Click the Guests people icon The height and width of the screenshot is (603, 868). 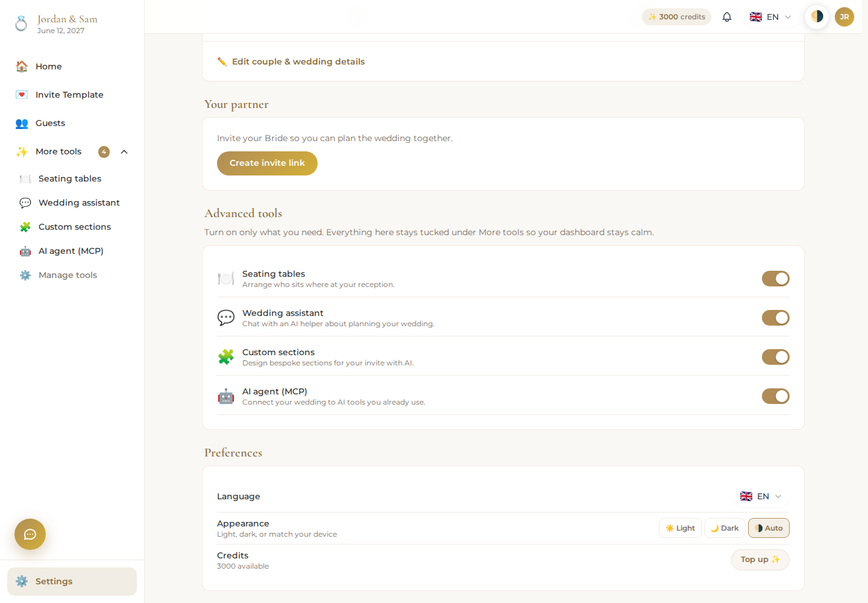tap(22, 123)
